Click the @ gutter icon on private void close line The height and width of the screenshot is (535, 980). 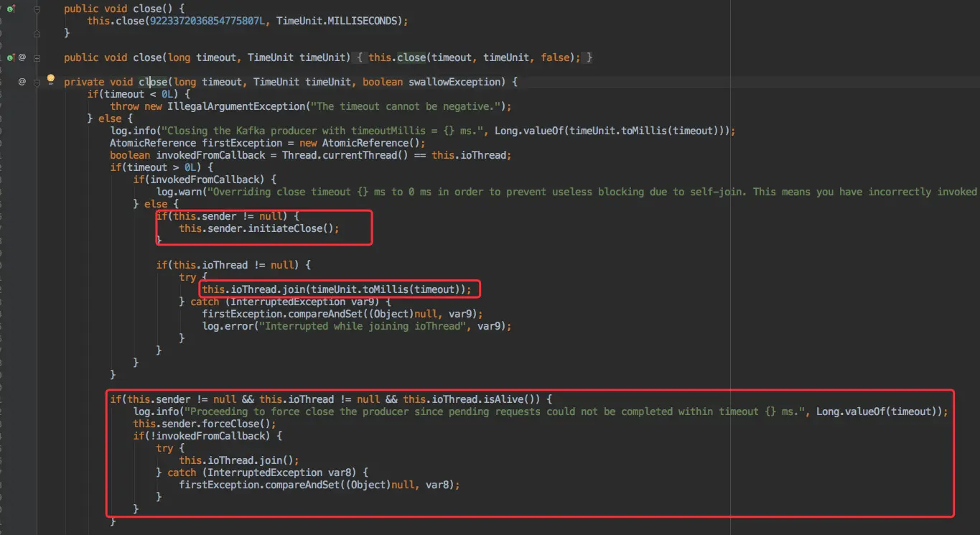click(x=22, y=82)
